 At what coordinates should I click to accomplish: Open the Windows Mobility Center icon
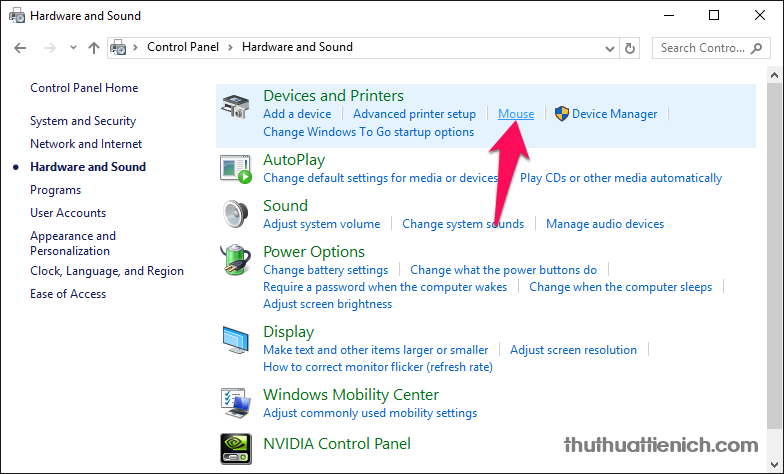(236, 402)
